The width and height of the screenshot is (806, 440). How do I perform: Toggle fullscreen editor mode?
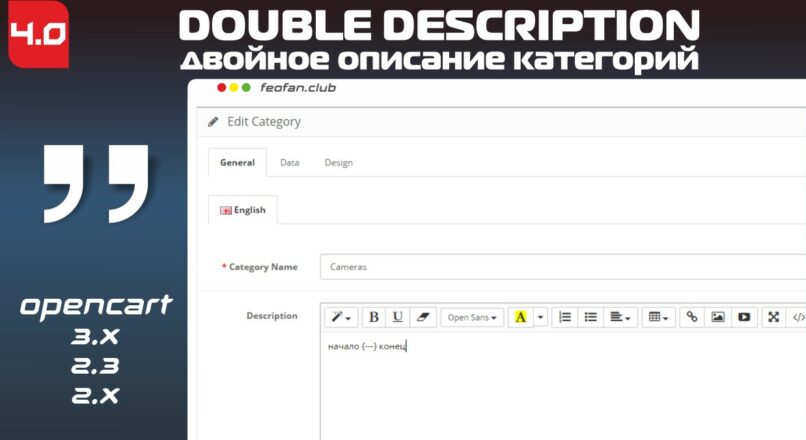tap(774, 317)
